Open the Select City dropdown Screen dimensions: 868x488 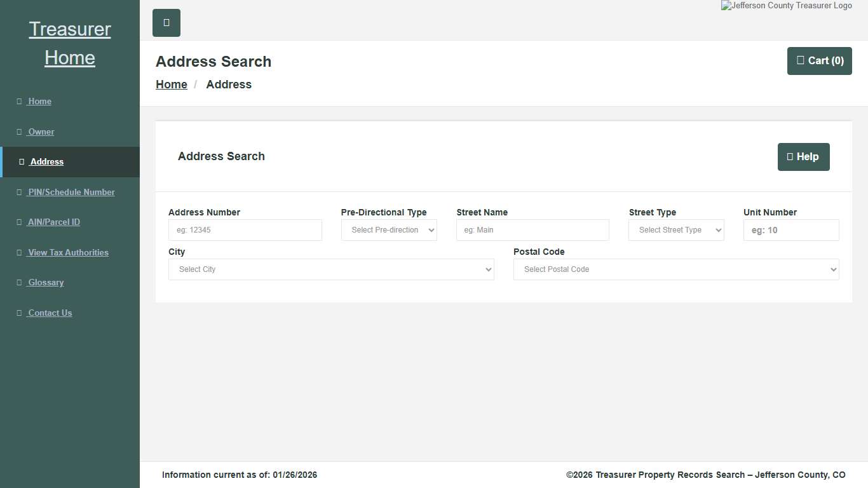[x=331, y=269]
